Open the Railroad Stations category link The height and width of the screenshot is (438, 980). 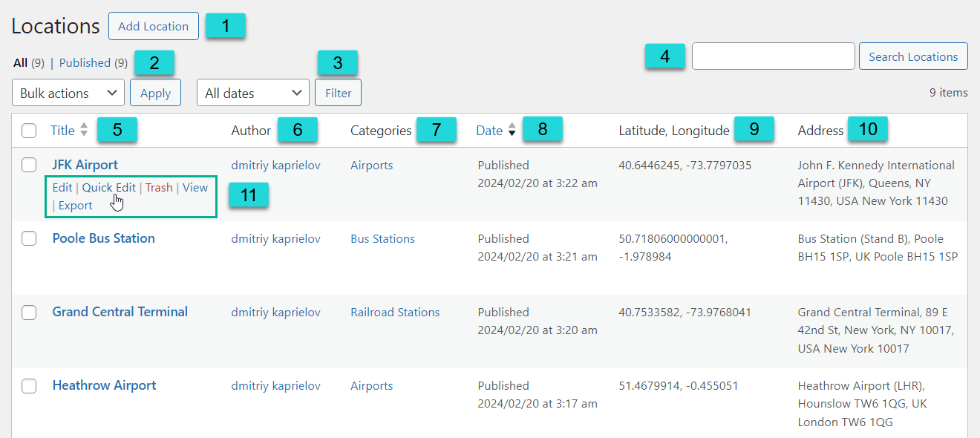point(395,312)
